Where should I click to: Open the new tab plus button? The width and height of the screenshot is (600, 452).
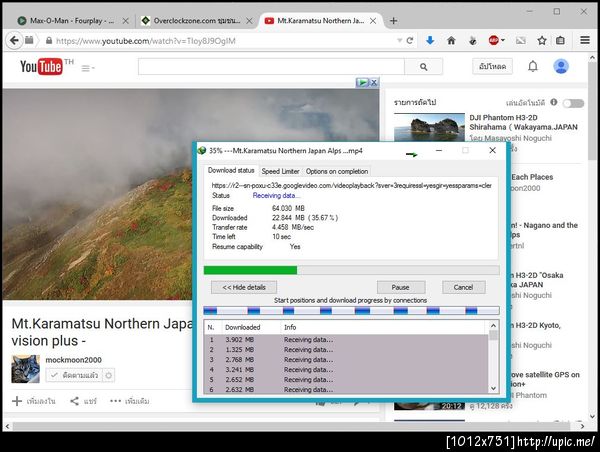[393, 21]
